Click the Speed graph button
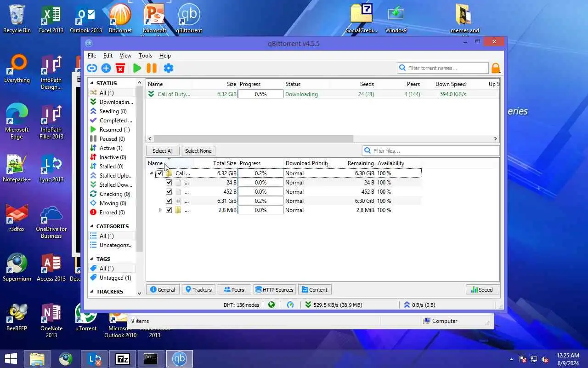The height and width of the screenshot is (368, 588). pos(482,290)
